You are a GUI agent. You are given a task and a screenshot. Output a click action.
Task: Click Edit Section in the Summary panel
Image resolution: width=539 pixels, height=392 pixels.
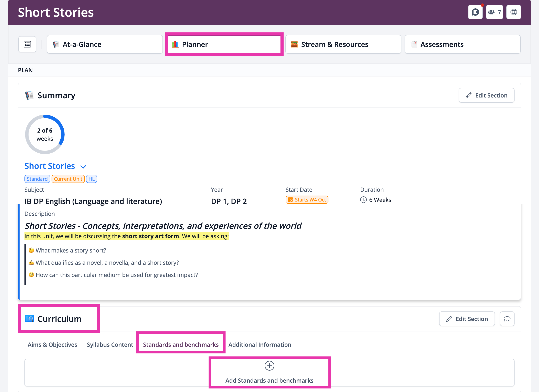486,95
